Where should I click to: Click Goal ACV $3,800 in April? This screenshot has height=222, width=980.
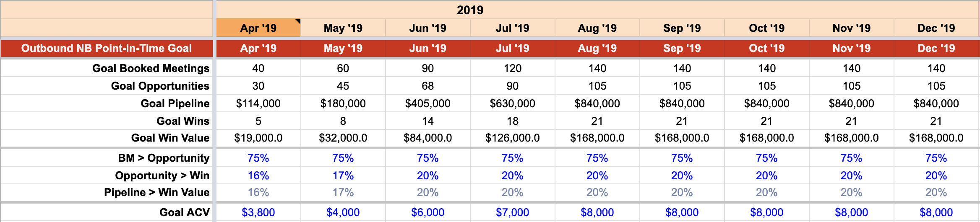coord(258,212)
